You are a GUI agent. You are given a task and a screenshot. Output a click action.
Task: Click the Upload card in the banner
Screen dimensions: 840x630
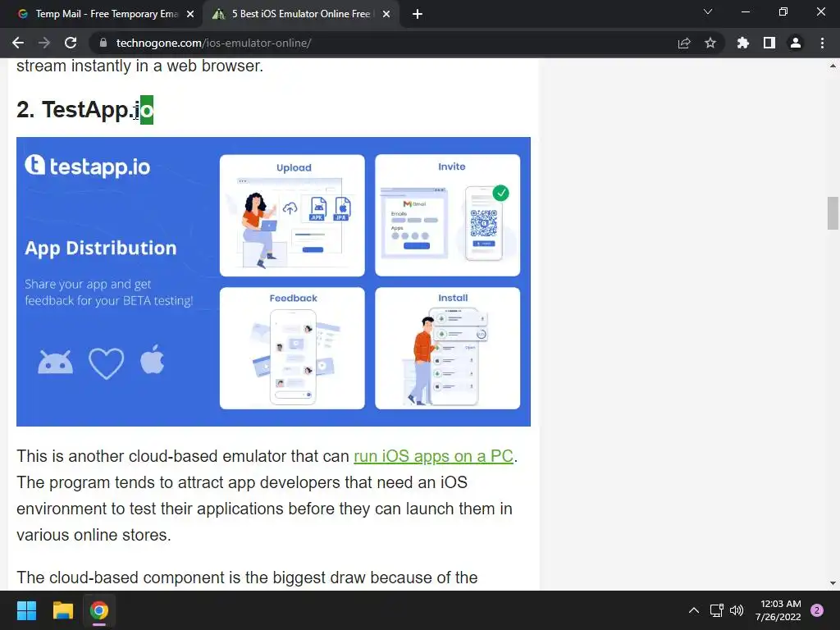click(293, 216)
